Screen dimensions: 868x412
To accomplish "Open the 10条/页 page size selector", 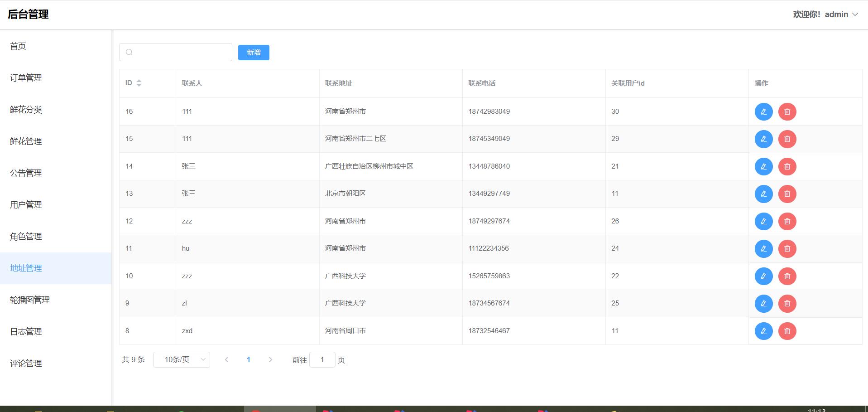I will pyautogui.click(x=182, y=359).
